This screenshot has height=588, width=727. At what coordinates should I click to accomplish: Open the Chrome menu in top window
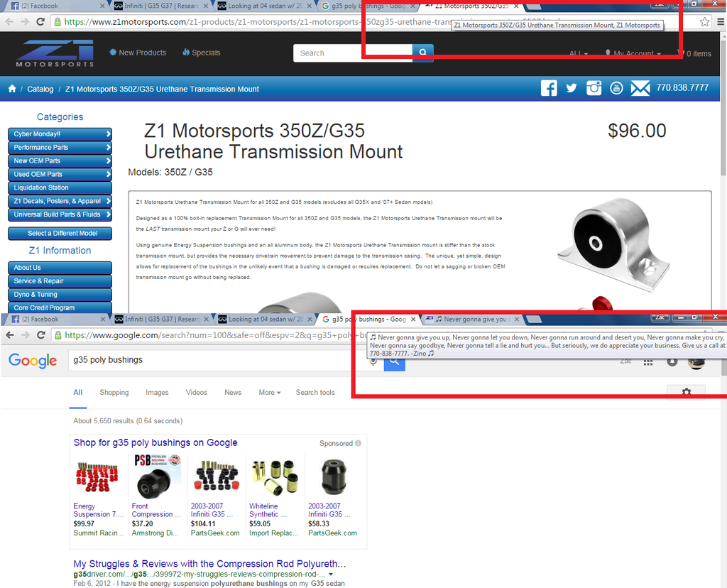[x=721, y=22]
